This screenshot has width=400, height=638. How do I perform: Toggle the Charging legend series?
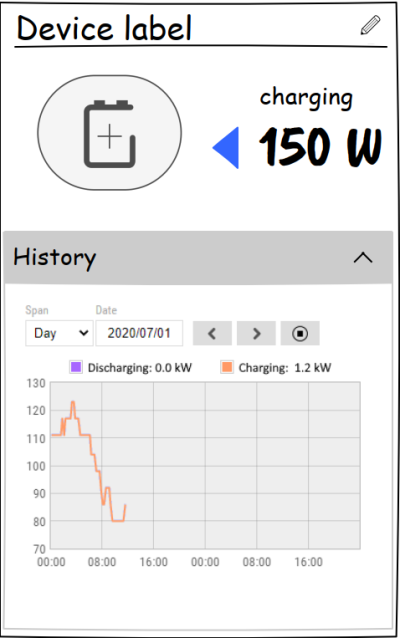(276, 368)
